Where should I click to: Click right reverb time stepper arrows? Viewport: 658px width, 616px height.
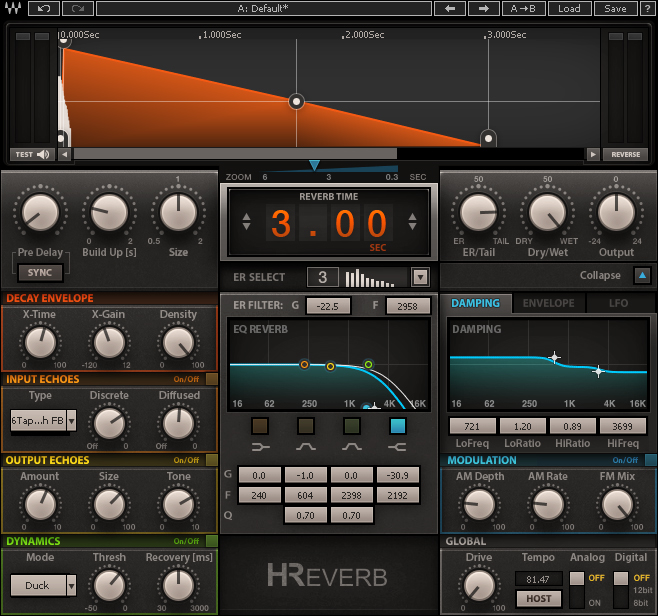click(x=413, y=221)
